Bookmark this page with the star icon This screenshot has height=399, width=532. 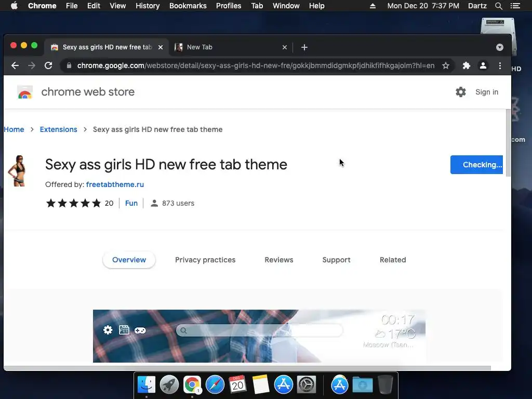[x=445, y=65]
